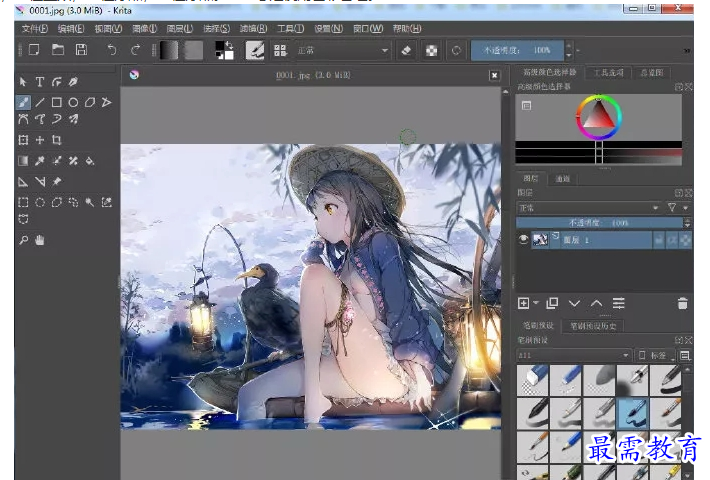The width and height of the screenshot is (710, 480).
Task: Select the Rectangle shape tool
Action: (x=57, y=102)
